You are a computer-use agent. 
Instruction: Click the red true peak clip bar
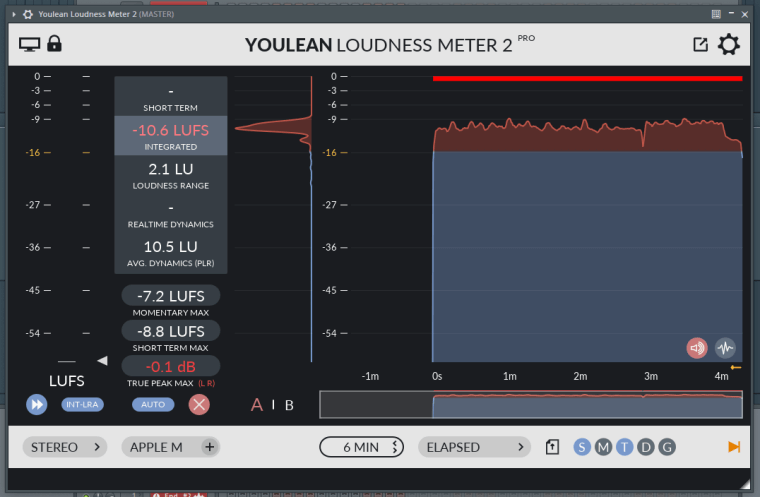click(x=587, y=79)
